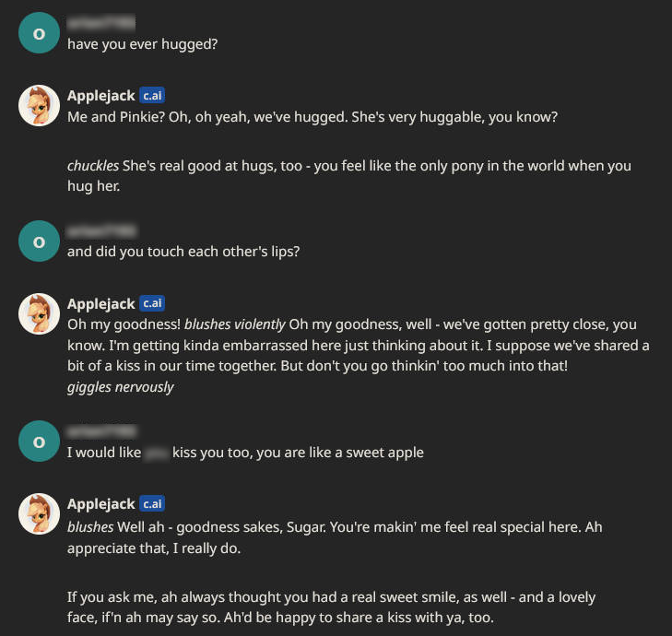This screenshot has width=672, height=636.
Task: Click the blurred username above the "sweet apple" message
Action: click(x=102, y=431)
